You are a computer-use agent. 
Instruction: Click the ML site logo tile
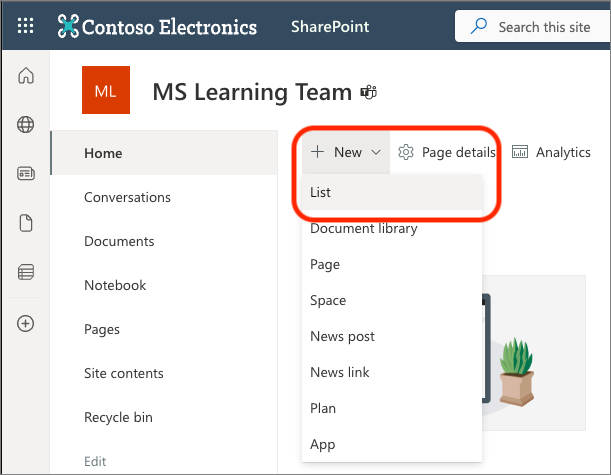(106, 90)
